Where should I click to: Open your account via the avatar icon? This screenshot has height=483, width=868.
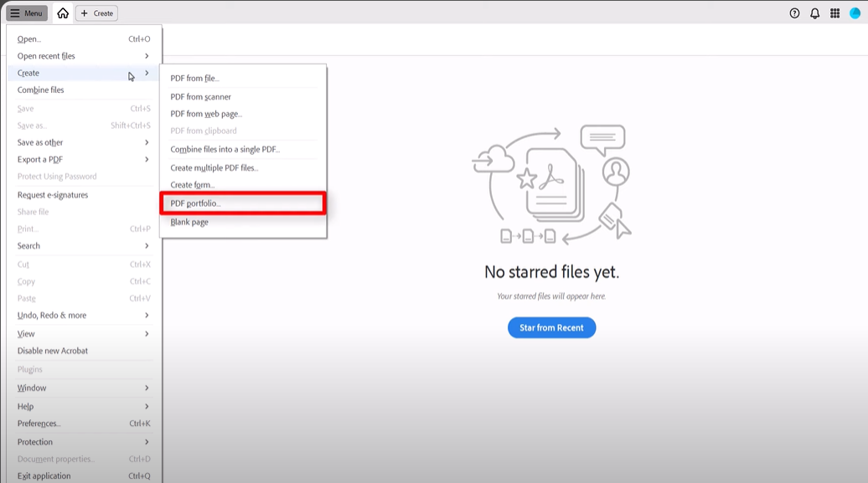[853, 13]
